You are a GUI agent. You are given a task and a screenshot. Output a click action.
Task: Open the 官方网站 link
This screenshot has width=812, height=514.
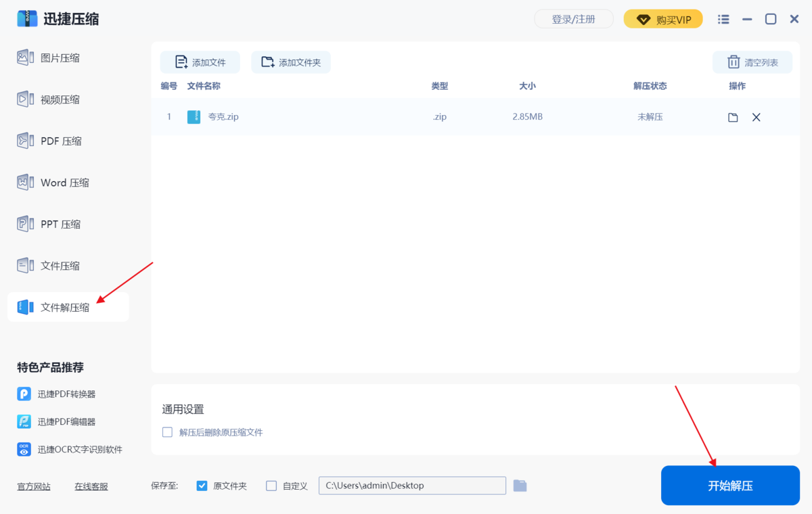tap(33, 486)
